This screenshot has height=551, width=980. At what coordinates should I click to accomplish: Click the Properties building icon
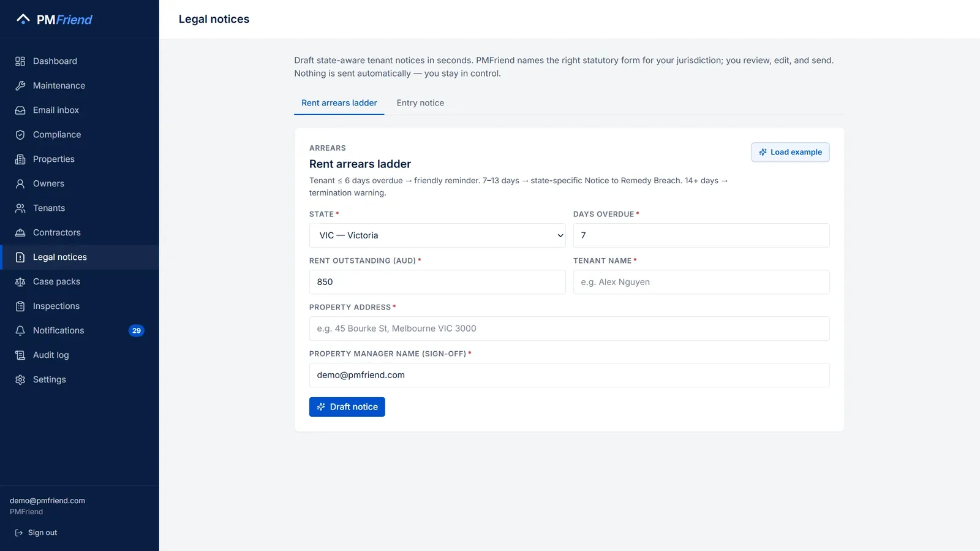point(20,159)
